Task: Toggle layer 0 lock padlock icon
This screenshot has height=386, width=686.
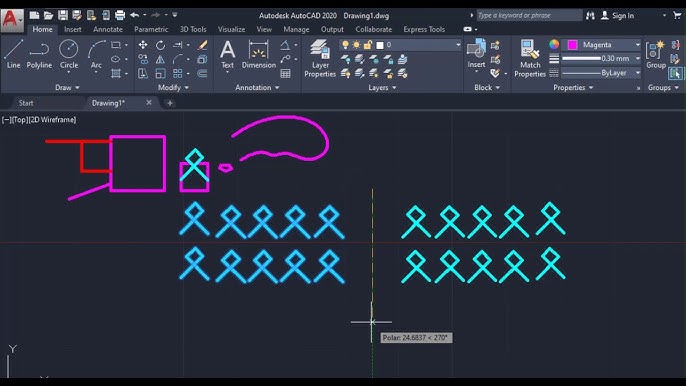Action: [x=368, y=45]
